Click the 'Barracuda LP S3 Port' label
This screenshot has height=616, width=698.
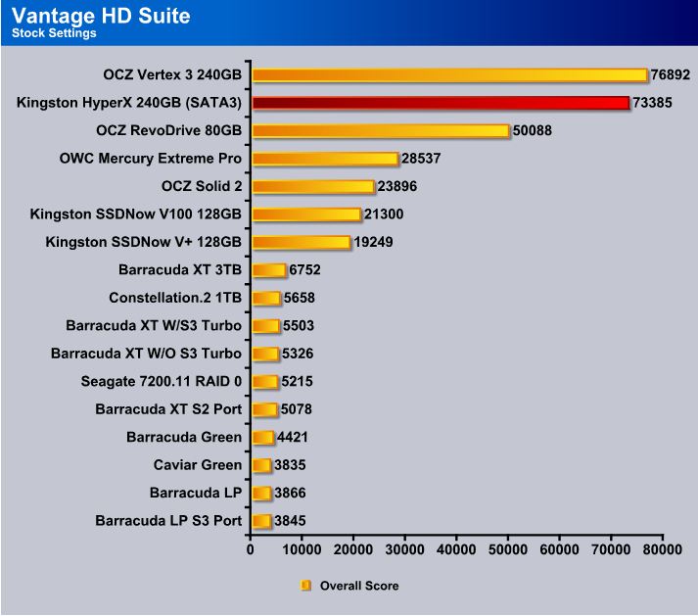[x=168, y=521]
